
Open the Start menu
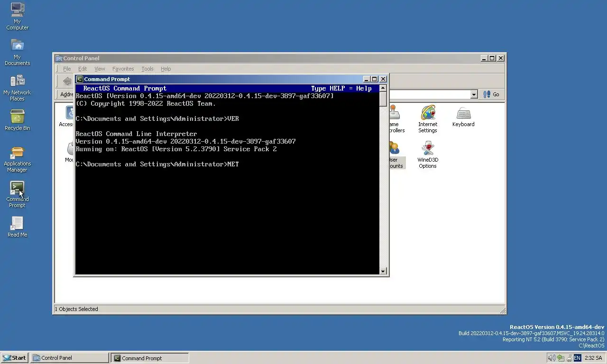[x=14, y=358]
